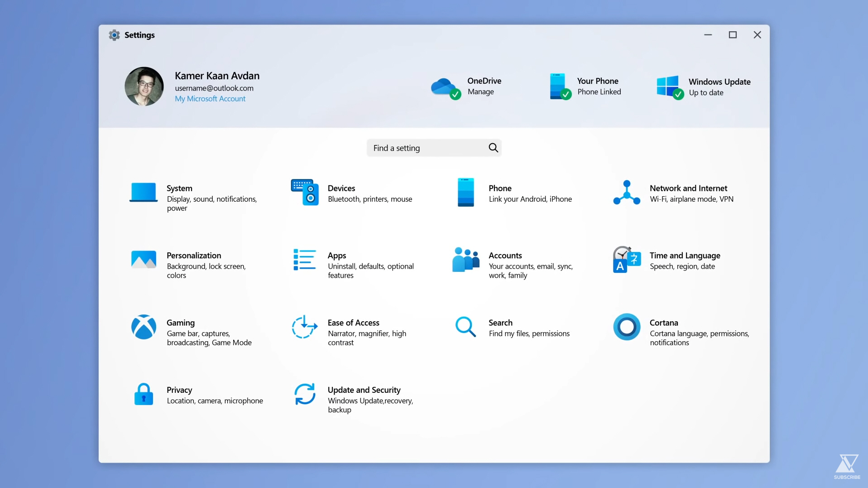Click 'Narrator, magnifier, high contrast' description
The image size is (868, 488).
pyautogui.click(x=367, y=338)
